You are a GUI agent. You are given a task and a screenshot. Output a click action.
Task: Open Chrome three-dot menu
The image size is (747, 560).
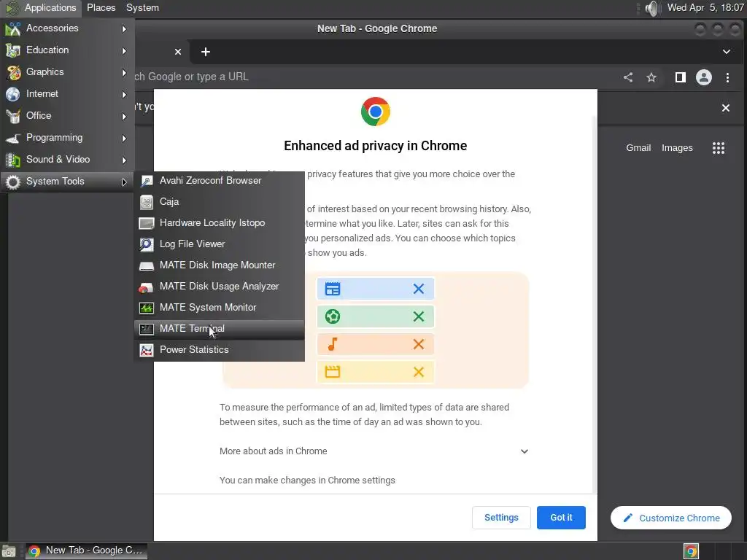coord(727,77)
